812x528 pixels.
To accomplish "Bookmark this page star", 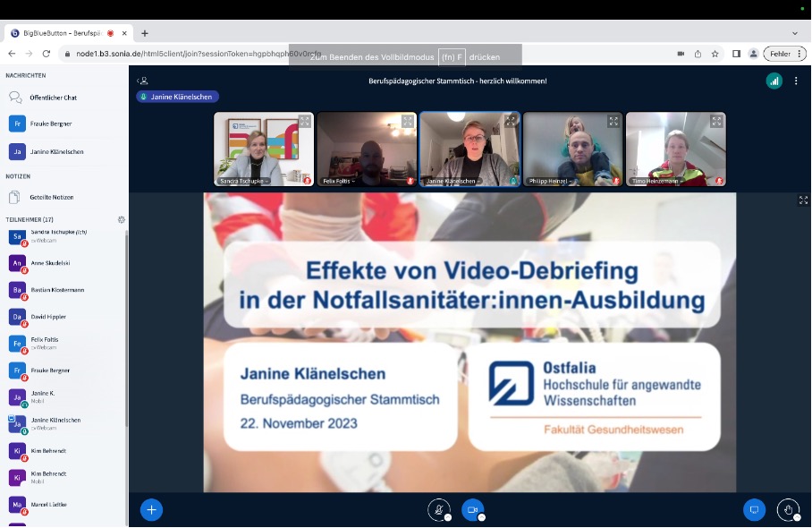I will tap(715, 54).
